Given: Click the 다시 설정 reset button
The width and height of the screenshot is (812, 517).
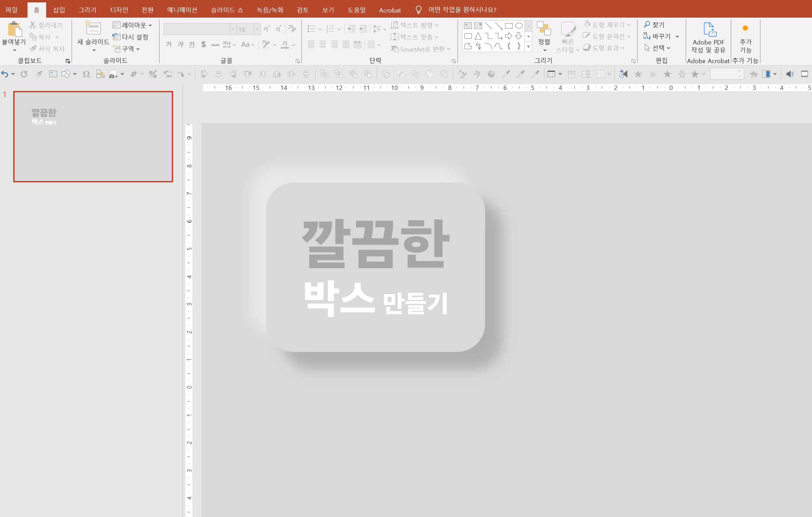Looking at the screenshot, I should pyautogui.click(x=130, y=37).
